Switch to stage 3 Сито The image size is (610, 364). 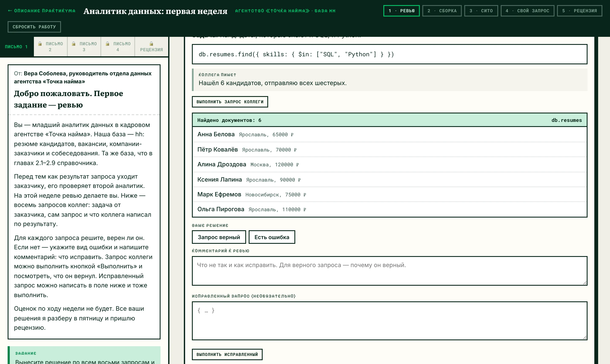coord(481,11)
